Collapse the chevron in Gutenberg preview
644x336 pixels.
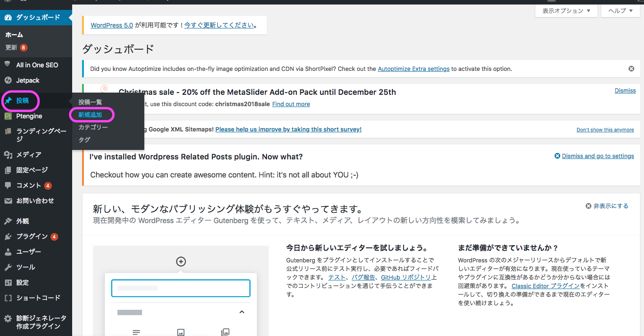point(242,312)
